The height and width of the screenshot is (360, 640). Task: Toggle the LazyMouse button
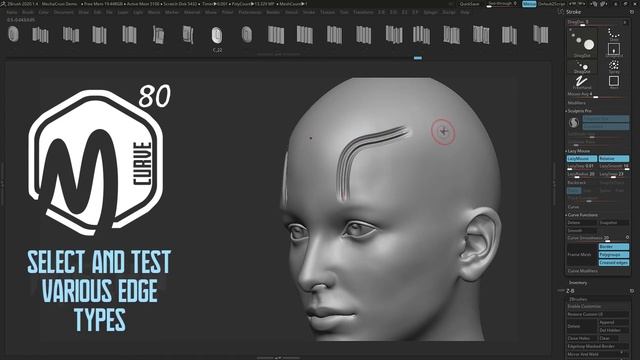[582, 158]
